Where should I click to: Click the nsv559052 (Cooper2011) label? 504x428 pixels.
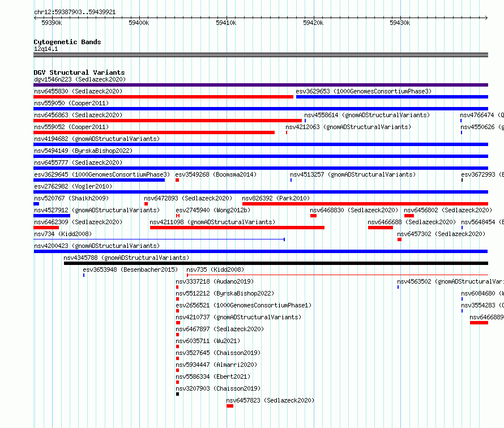click(71, 127)
